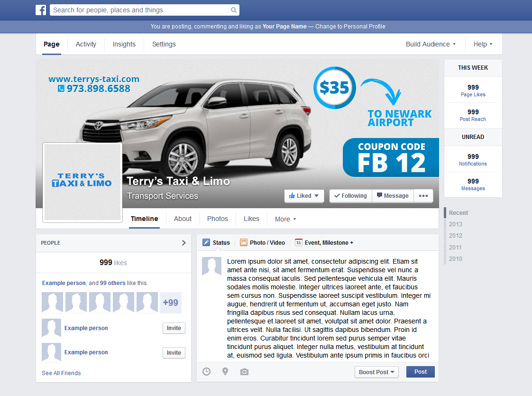Expand the Liked dropdown button
The image size is (532, 396).
pos(304,196)
